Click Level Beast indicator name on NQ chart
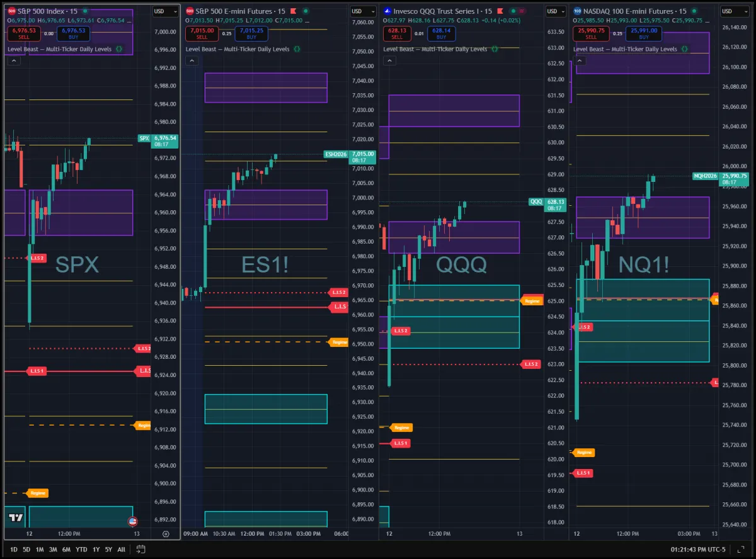 click(625, 48)
